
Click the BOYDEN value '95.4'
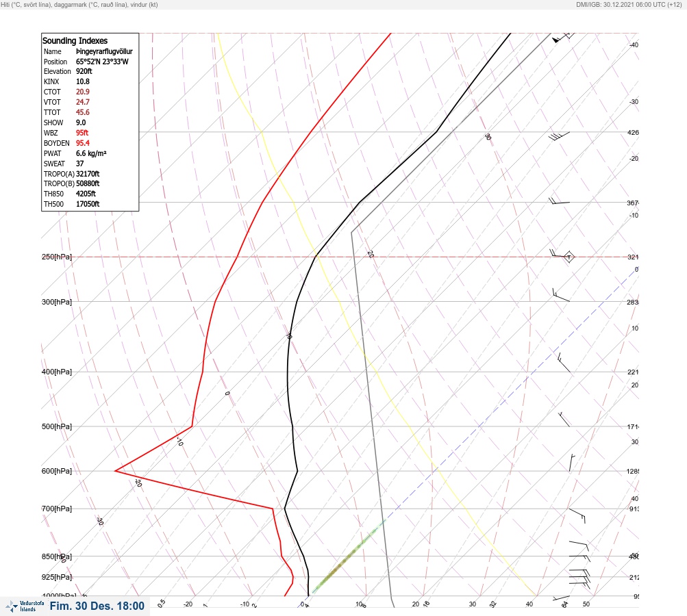pos(83,143)
